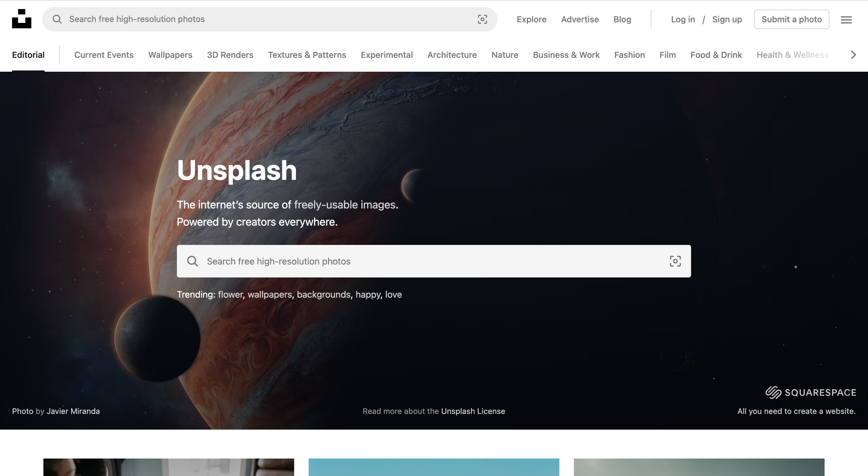The image size is (868, 476).
Task: Click the visual search camera icon in hero
Action: (675, 261)
